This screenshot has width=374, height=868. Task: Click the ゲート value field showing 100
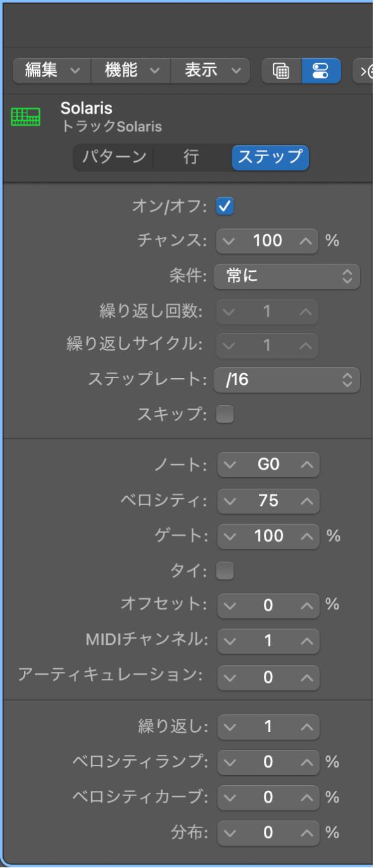(268, 536)
